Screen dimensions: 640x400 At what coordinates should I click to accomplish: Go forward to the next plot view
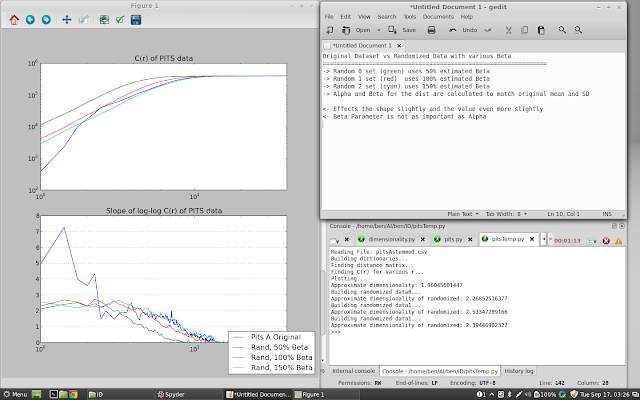(46, 20)
